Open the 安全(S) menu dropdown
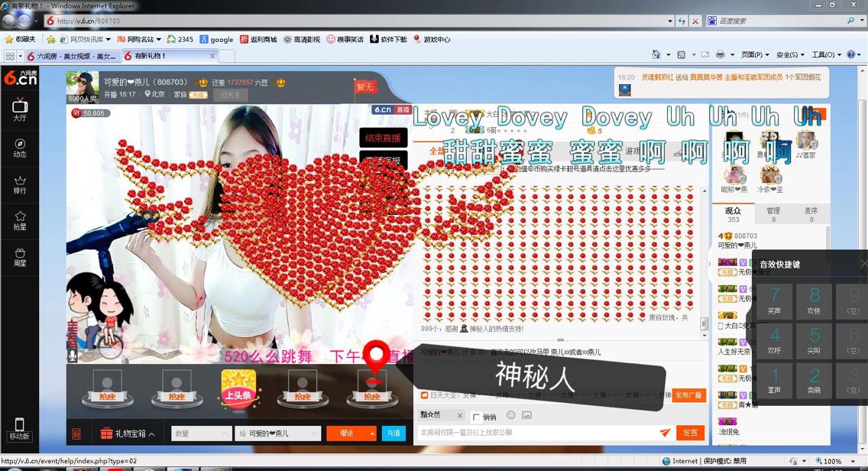Image resolution: width=868 pixels, height=471 pixels. coord(791,55)
